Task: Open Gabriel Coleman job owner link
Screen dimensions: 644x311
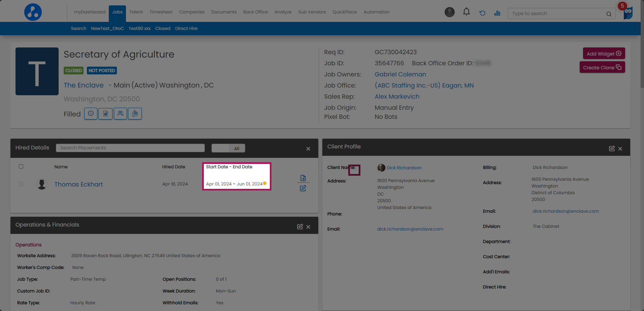Action: click(400, 74)
